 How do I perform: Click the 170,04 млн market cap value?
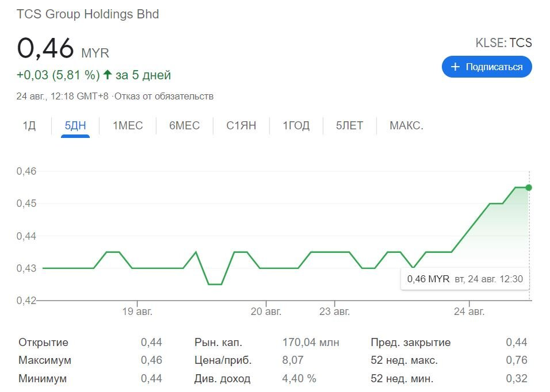tap(311, 343)
